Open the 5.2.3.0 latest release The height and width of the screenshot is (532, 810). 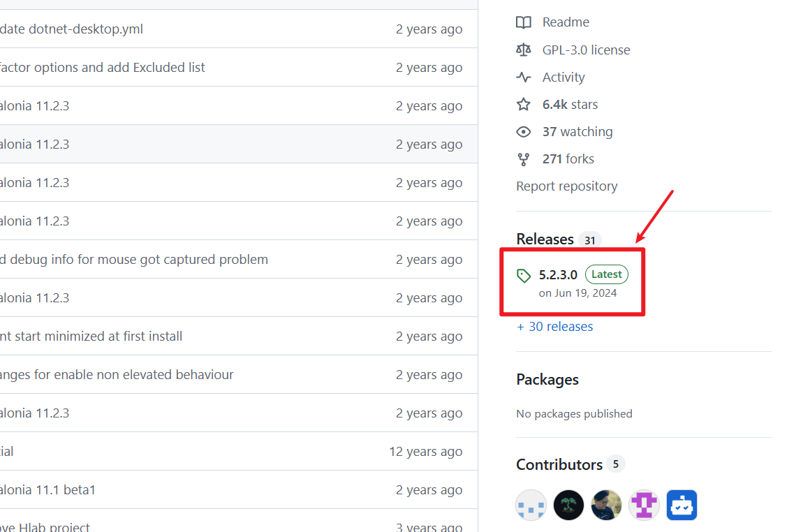coord(558,275)
